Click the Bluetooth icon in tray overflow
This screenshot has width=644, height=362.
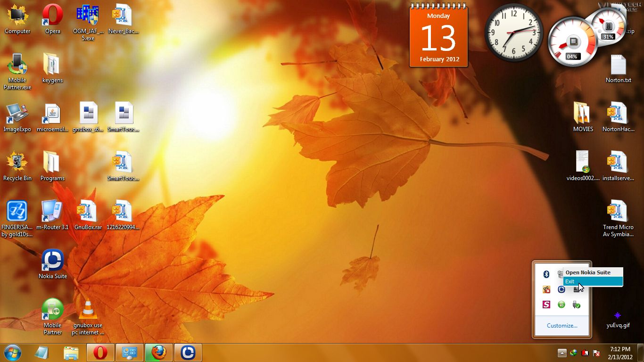(546, 274)
